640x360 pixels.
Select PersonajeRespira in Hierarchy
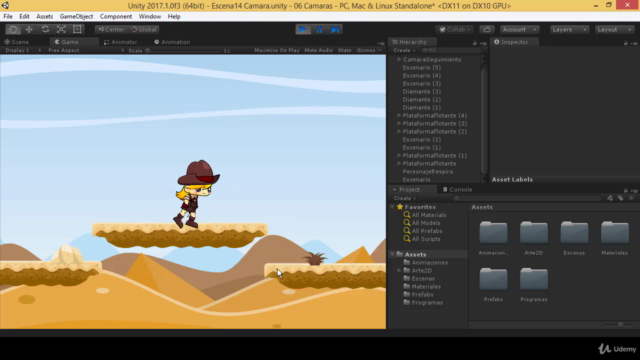(427, 171)
